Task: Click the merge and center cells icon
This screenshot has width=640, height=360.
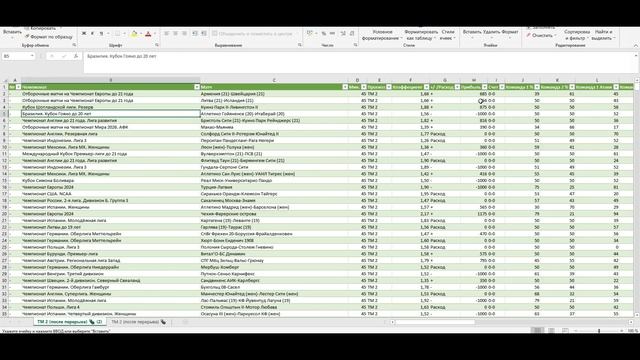Action: coord(215,33)
